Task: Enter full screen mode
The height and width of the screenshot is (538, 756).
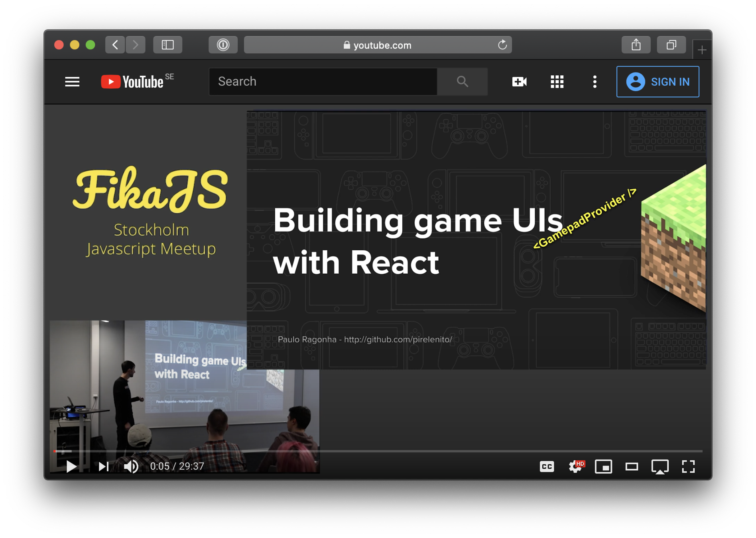Action: [x=688, y=466]
